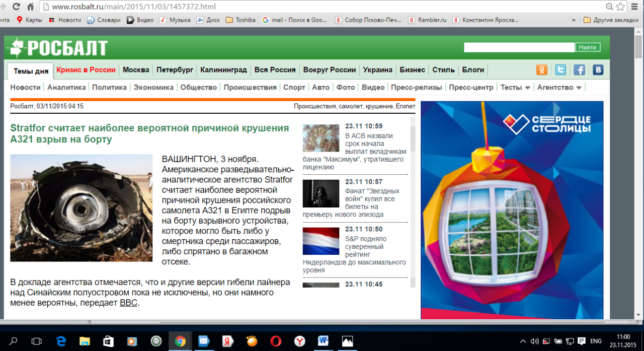
Task: Expand the Агентство dropdown menu
Action: pyautogui.click(x=559, y=87)
